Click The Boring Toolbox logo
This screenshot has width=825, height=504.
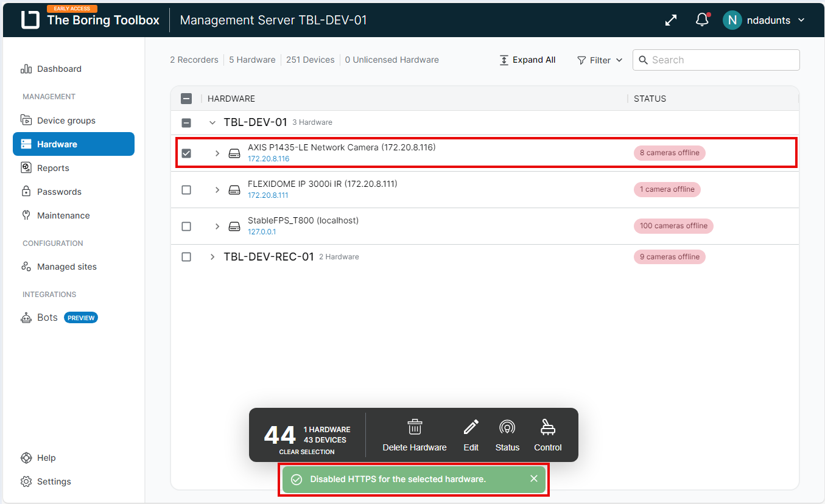[x=30, y=20]
